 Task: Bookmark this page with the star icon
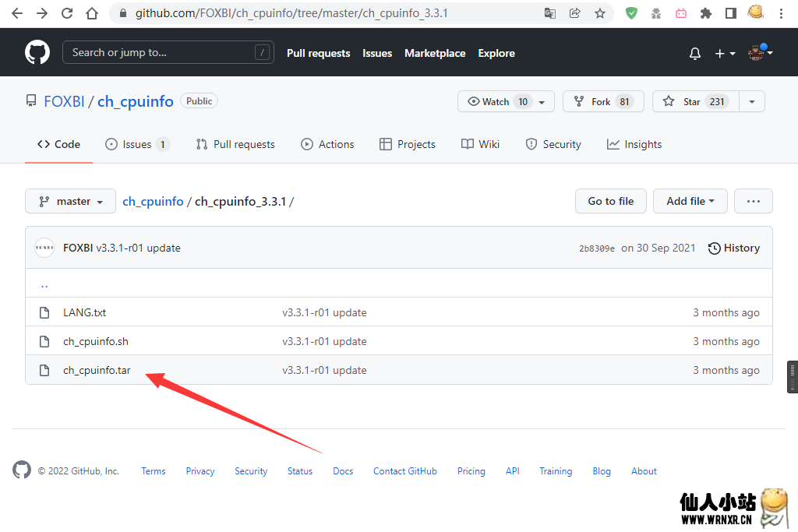coord(599,13)
